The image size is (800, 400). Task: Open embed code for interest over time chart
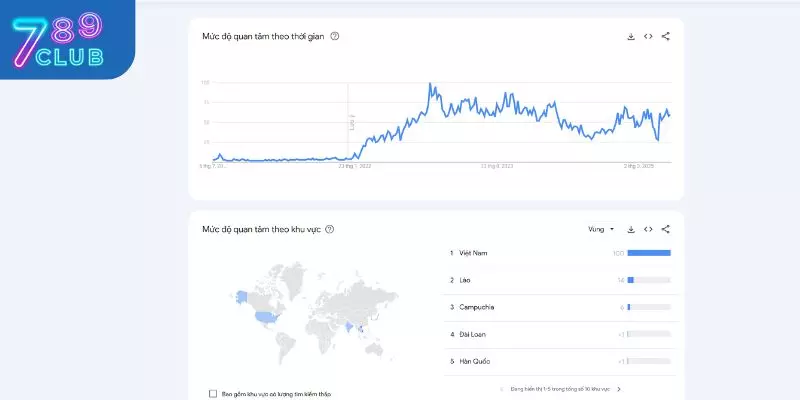tap(648, 36)
